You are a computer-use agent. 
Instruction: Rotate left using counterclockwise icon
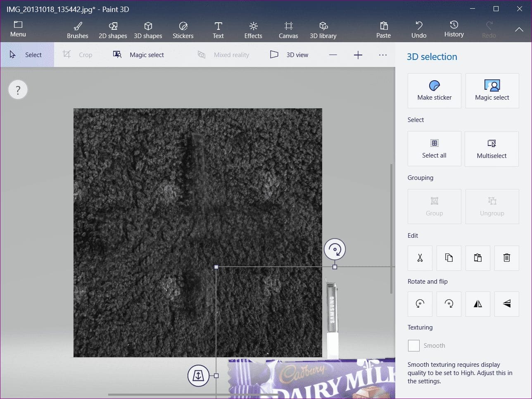[x=420, y=304]
